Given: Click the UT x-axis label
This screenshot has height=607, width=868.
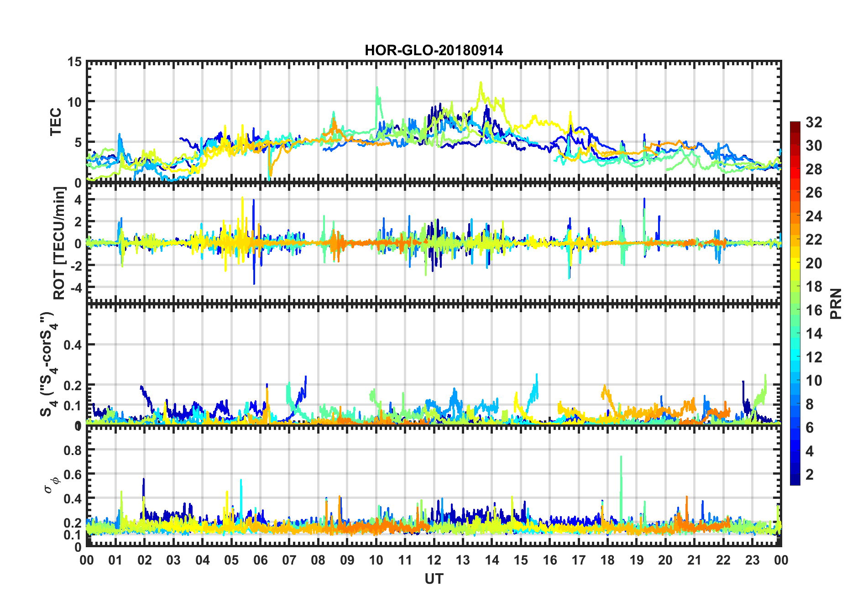Looking at the screenshot, I should [x=434, y=579].
